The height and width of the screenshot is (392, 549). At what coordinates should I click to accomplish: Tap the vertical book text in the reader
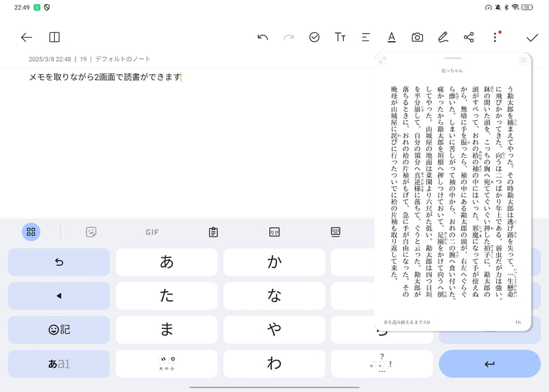tap(452, 192)
